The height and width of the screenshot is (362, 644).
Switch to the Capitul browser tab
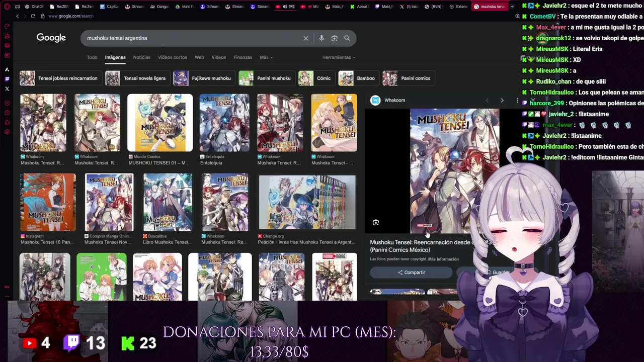click(110, 7)
